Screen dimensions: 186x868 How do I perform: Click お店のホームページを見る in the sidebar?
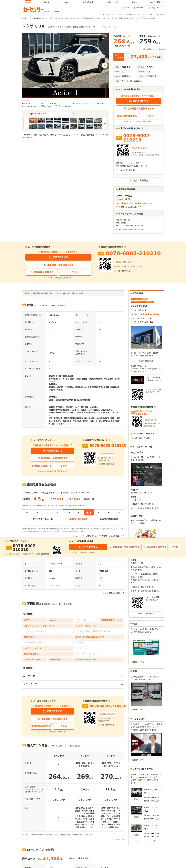point(142,434)
